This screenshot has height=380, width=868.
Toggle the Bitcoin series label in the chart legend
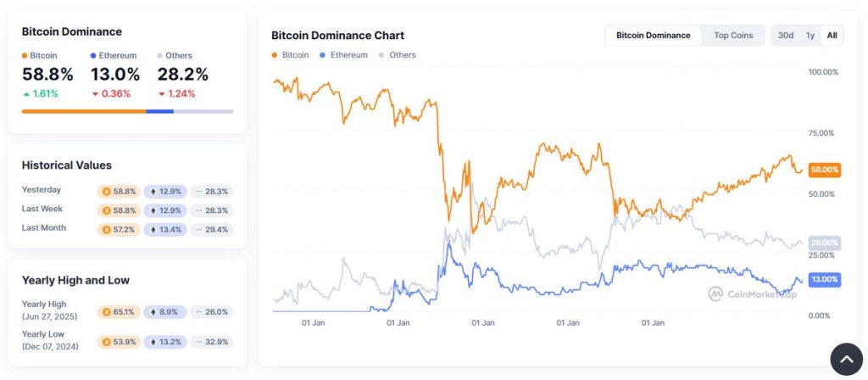click(297, 55)
